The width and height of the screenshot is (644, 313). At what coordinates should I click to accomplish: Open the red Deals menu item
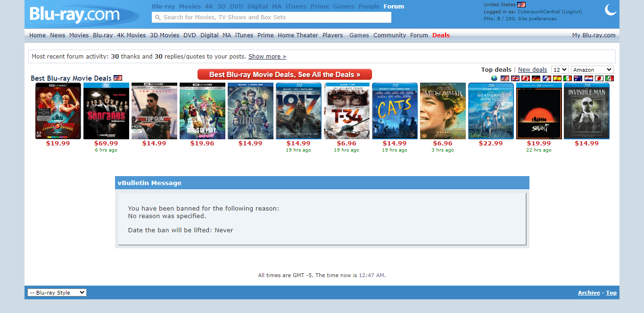pyautogui.click(x=441, y=35)
